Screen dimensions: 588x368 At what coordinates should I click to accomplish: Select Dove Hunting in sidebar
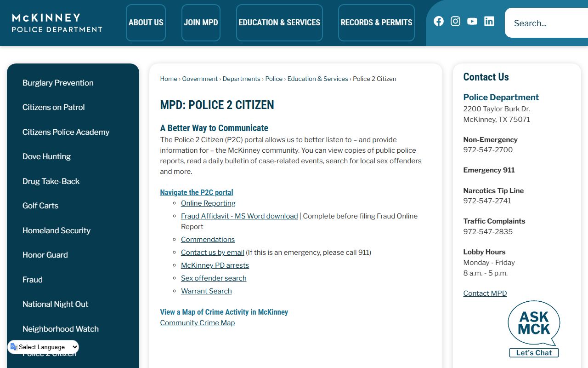[46, 156]
